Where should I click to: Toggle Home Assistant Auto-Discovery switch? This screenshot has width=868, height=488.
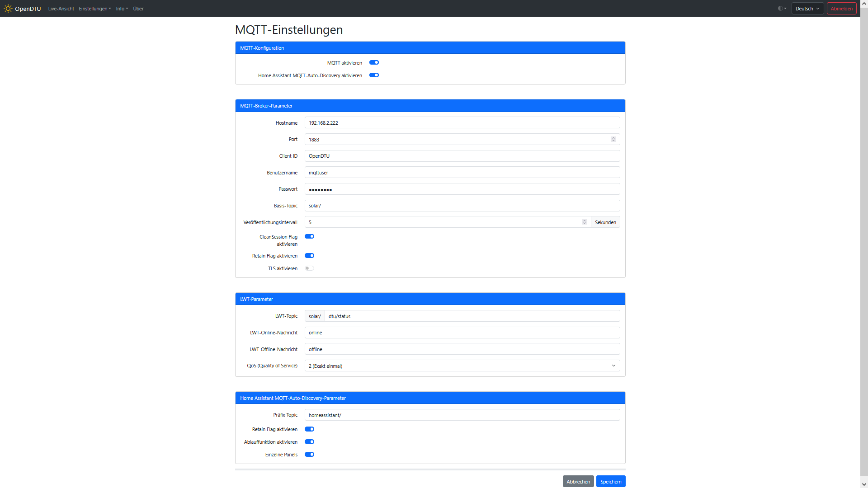point(374,75)
